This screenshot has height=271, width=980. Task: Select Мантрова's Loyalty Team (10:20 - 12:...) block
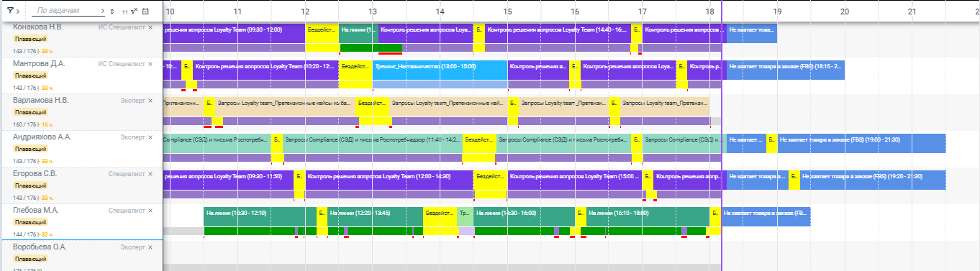coord(266,70)
